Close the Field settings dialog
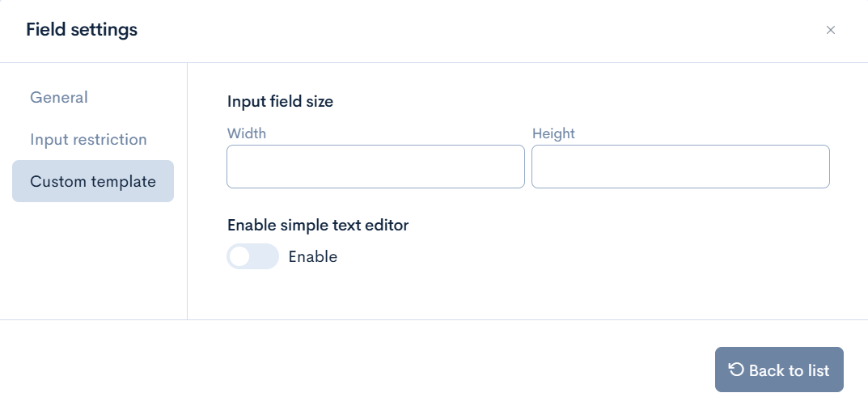 [x=830, y=30]
